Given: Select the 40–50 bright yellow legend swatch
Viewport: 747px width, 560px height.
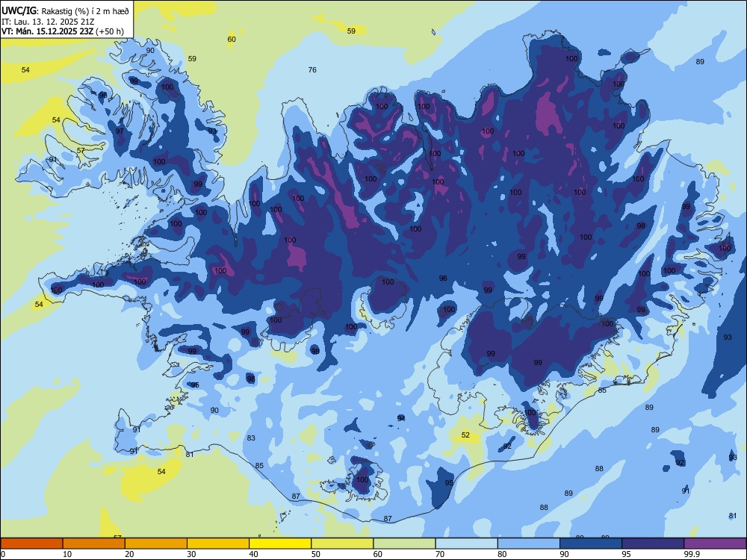Looking at the screenshot, I should (x=280, y=544).
